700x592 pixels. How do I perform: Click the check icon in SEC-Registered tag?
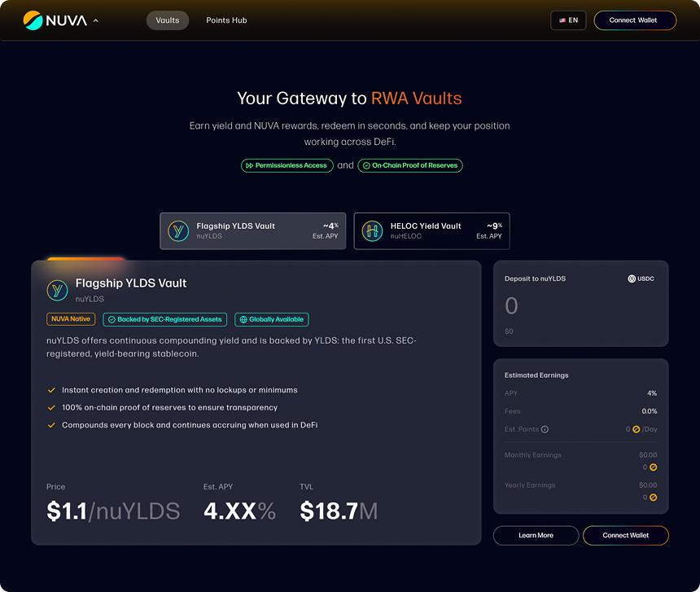112,320
